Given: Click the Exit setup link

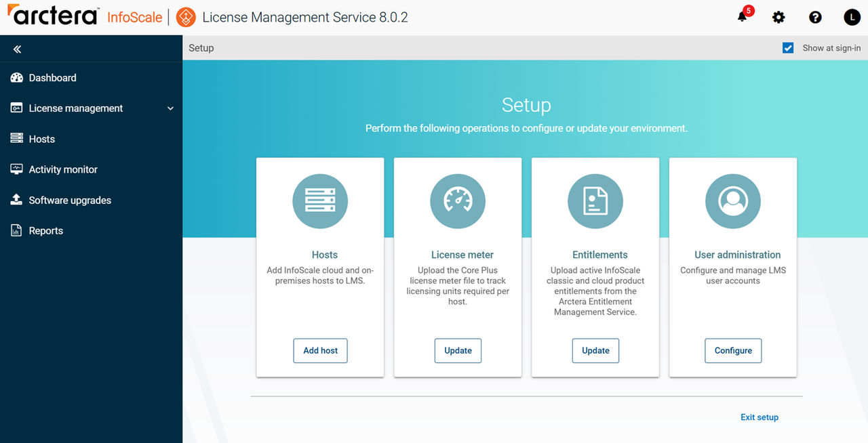Looking at the screenshot, I should [x=759, y=417].
